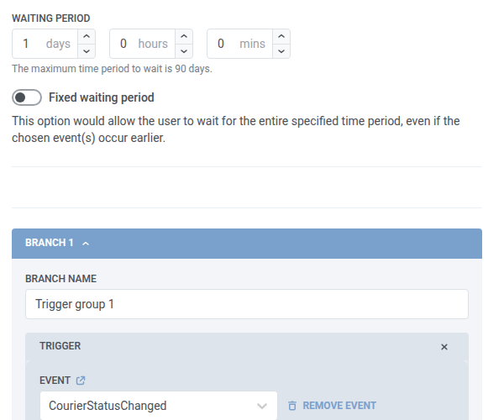Decrease the mins value with down arrow
This screenshot has height=420, width=504.
[x=281, y=51]
